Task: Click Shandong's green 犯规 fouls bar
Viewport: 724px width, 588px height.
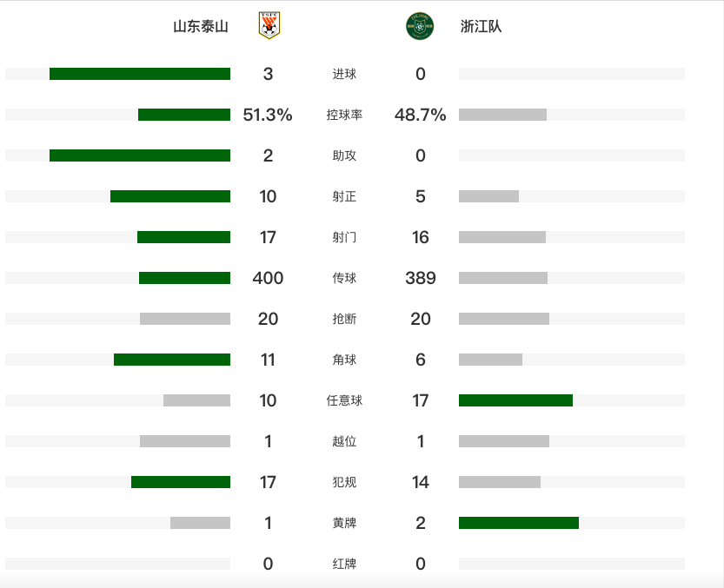Action: (181, 482)
